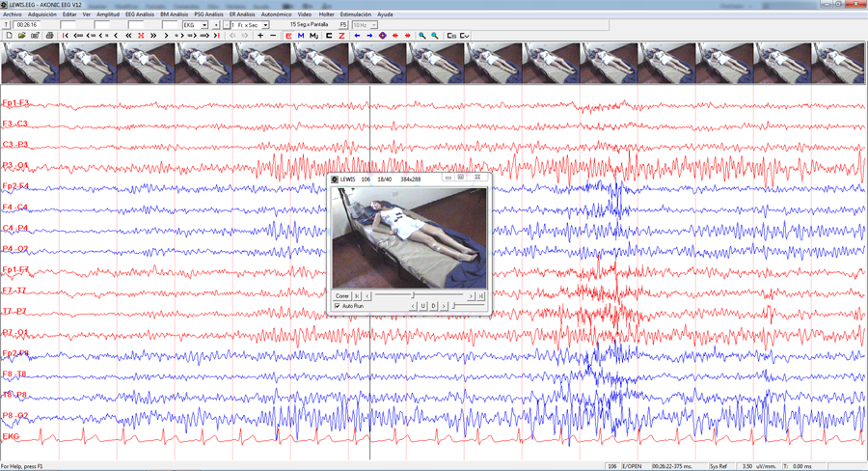
Task: Jump to the recording start with the red first-page arrow
Action: (66, 36)
